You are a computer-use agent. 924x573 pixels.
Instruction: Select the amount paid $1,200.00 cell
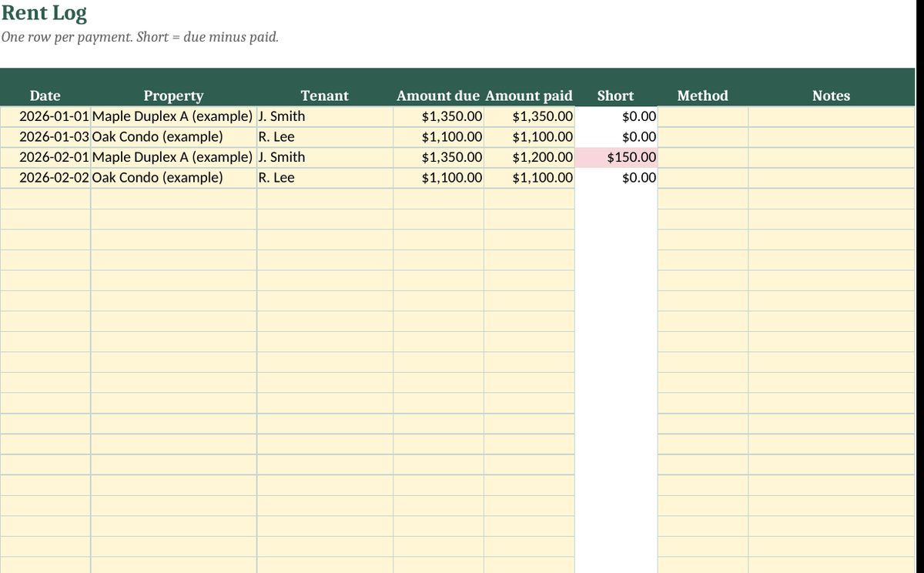529,157
